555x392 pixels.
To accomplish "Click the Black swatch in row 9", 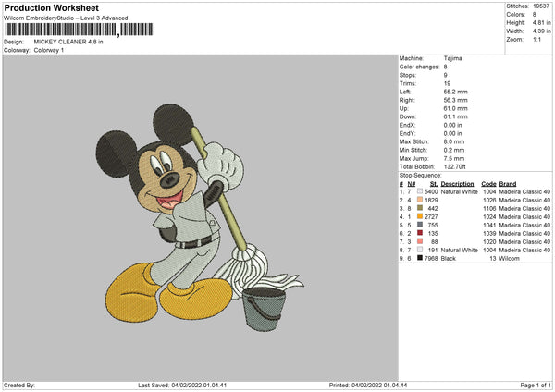I will click(x=420, y=258).
